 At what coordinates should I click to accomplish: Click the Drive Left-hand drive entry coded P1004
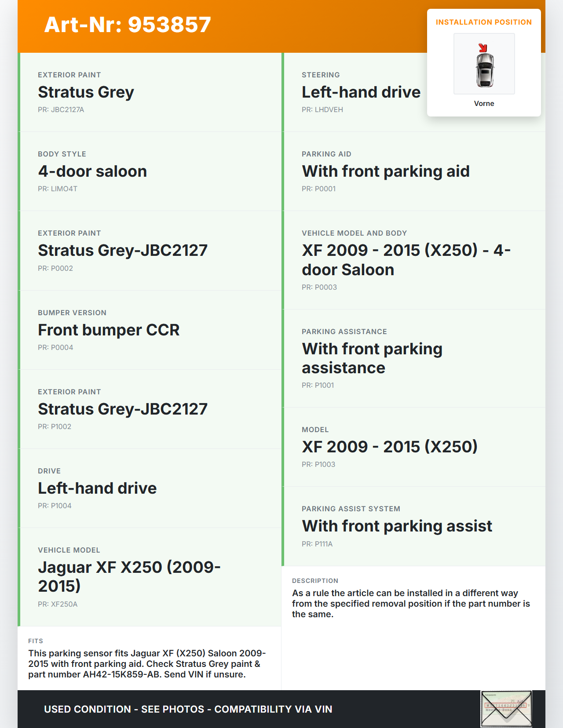(x=97, y=488)
